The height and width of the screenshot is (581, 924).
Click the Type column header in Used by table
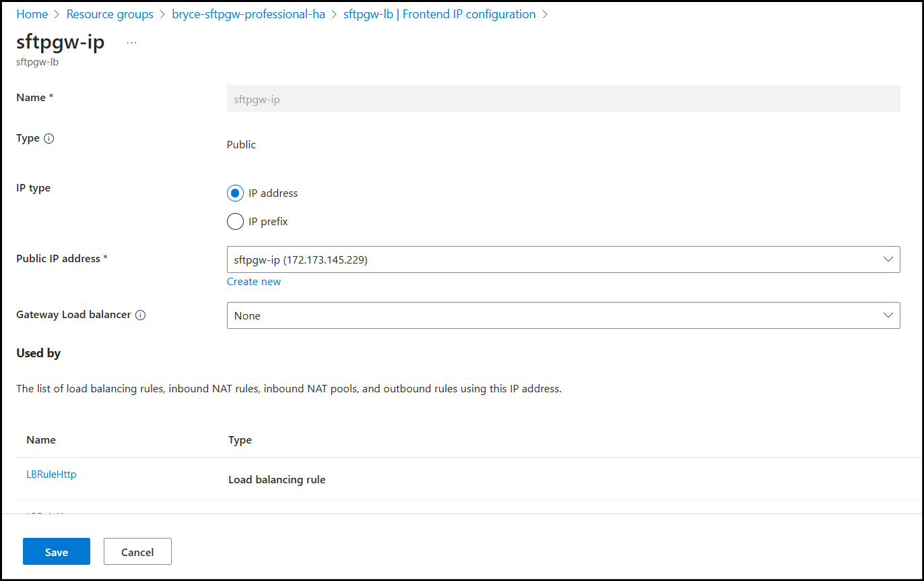[x=240, y=440]
